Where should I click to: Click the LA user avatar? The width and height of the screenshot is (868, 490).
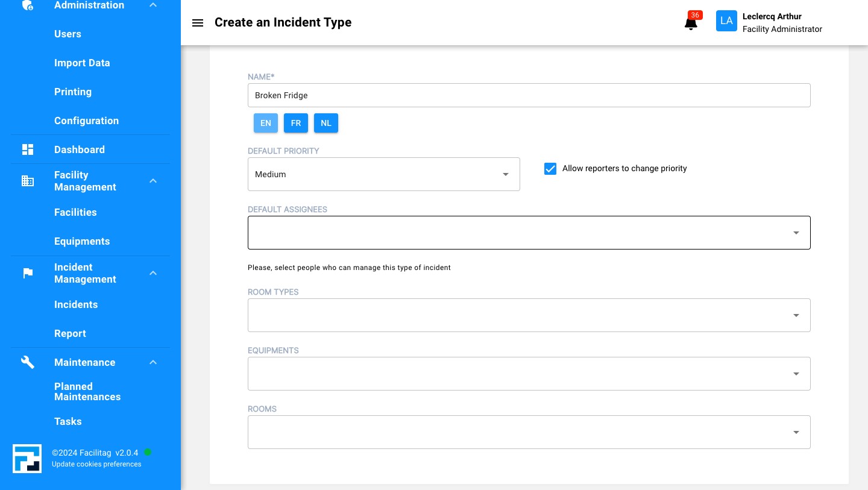pos(726,20)
